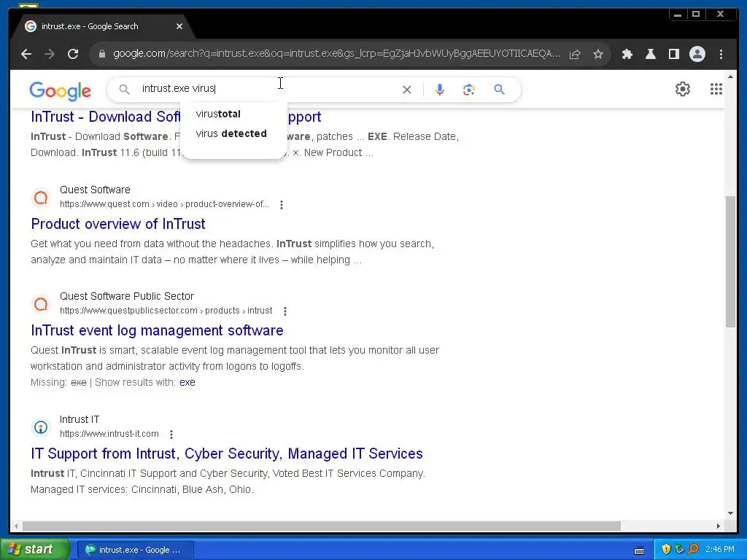Click the horizontal scrollbar thumb
Viewport: 747px width, 560px height.
click(x=321, y=526)
